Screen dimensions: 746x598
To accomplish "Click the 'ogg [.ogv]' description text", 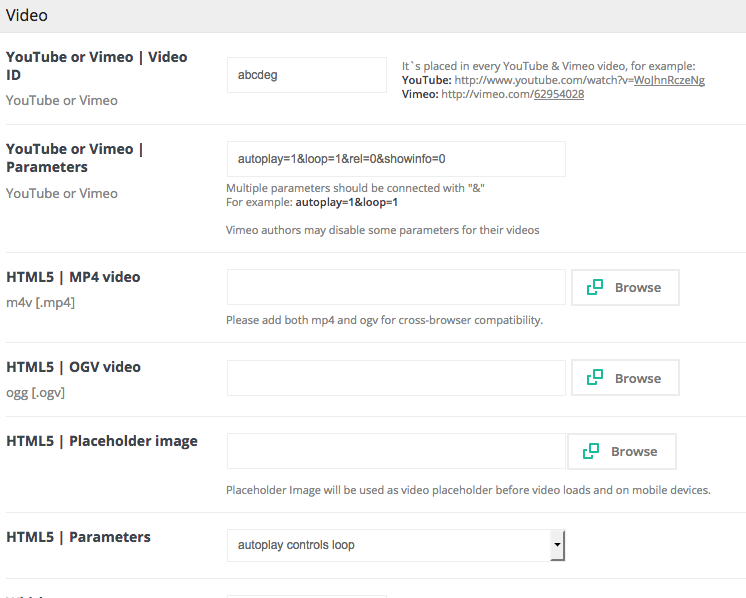I will [35, 393].
